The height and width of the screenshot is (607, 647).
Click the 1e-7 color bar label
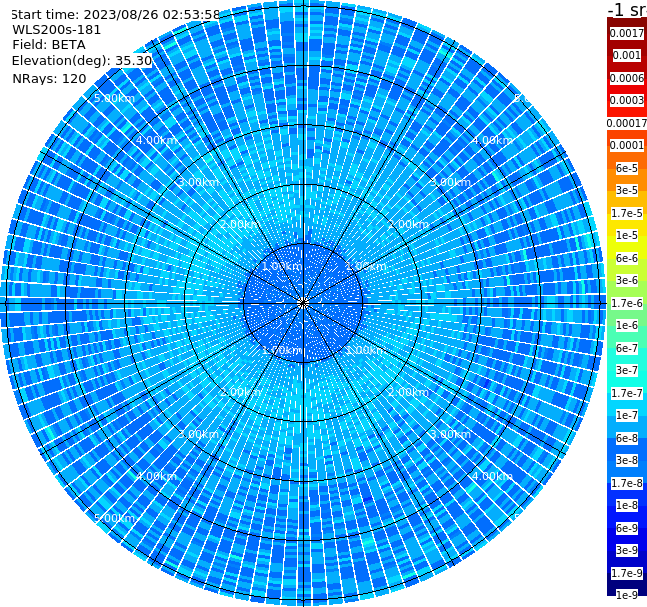[x=627, y=415]
